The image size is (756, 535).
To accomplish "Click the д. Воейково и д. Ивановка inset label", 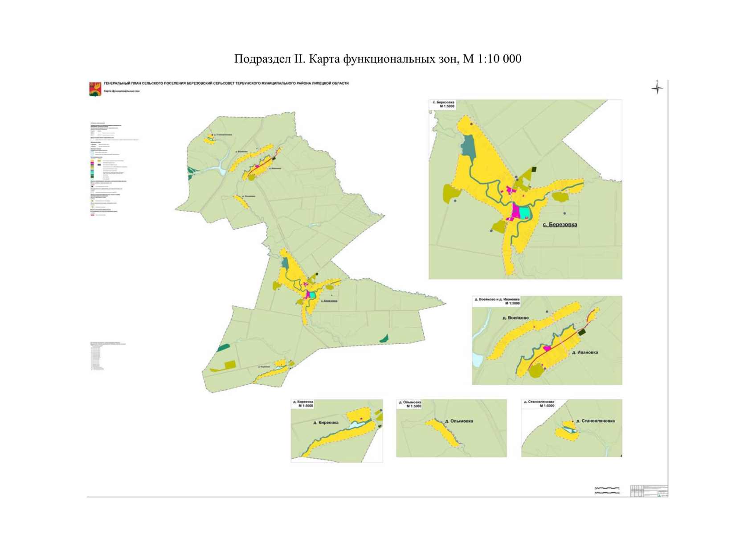I will pos(497,301).
